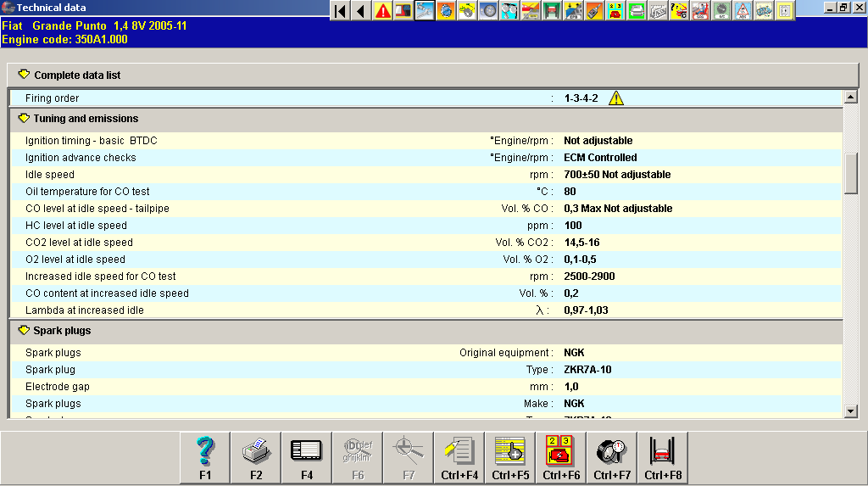Viewport: 868px width, 486px height.
Task: Click the Ctrl+F5 table lookup button
Action: (x=510, y=457)
